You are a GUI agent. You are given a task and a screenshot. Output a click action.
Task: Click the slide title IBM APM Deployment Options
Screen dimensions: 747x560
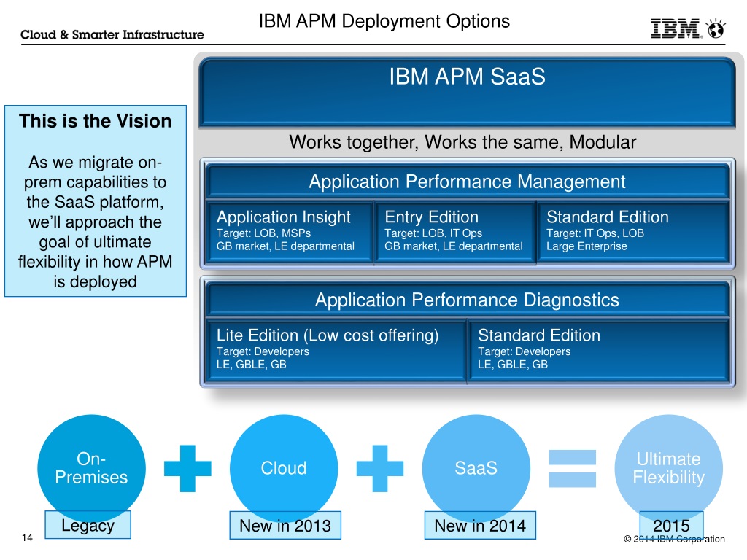384,21
